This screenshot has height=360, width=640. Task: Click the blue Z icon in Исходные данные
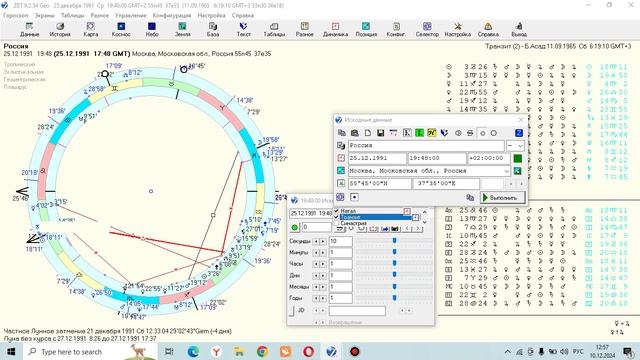pos(519,133)
